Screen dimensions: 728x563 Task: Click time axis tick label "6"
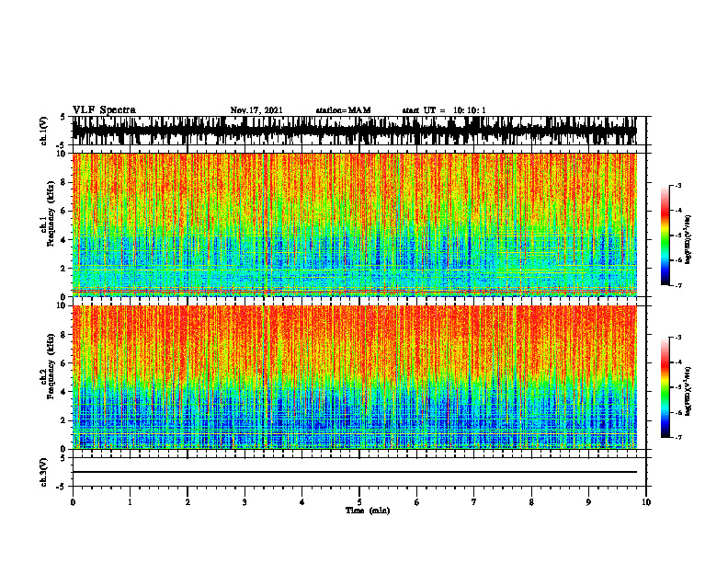click(417, 502)
